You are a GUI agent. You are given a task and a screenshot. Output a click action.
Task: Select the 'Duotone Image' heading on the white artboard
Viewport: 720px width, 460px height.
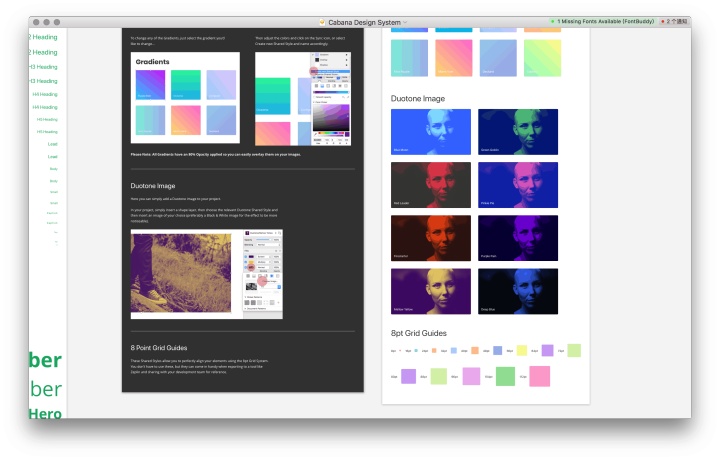[417, 98]
